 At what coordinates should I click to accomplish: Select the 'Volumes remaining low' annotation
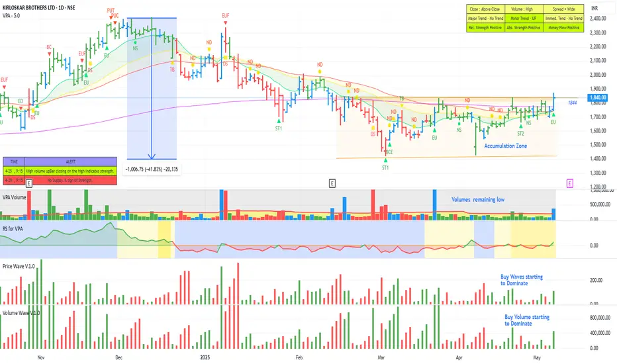[478, 199]
